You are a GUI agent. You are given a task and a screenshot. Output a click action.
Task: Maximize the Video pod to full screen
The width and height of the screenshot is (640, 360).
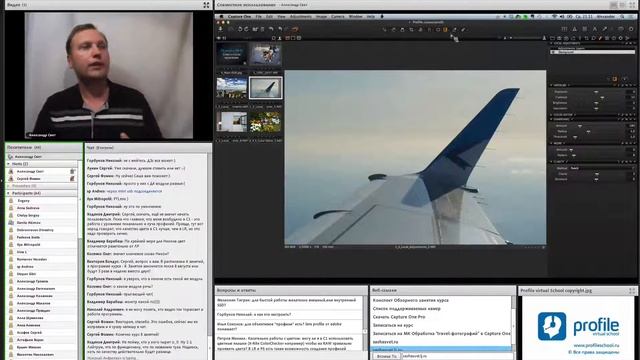click(206, 5)
